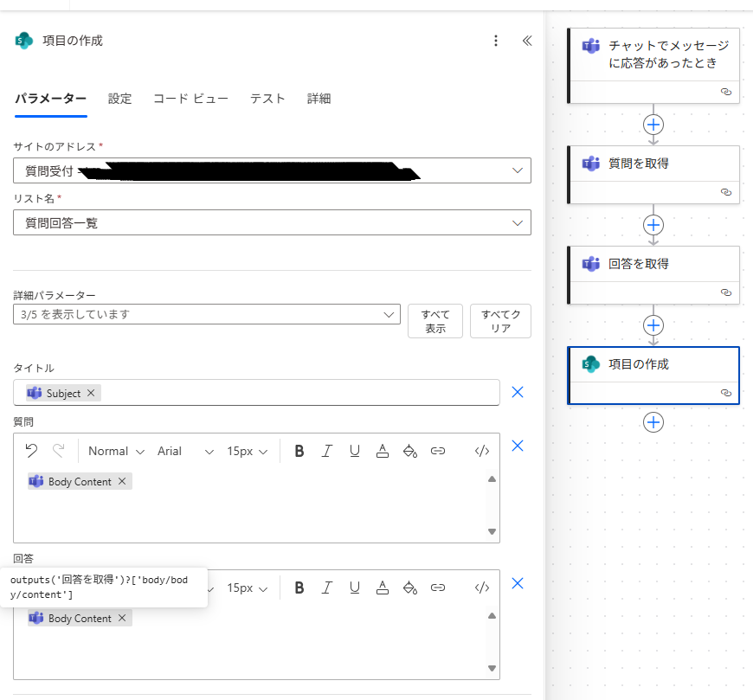Remove the Subject token from タイトル

click(x=91, y=393)
